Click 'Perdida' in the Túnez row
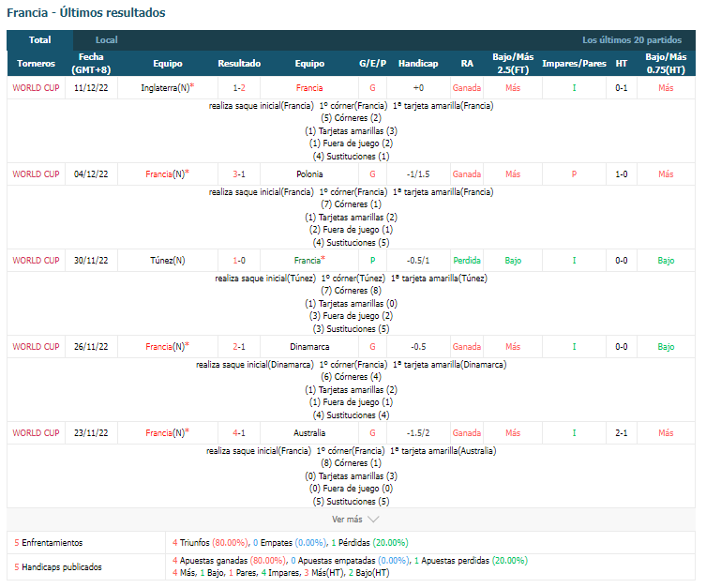 click(x=467, y=260)
